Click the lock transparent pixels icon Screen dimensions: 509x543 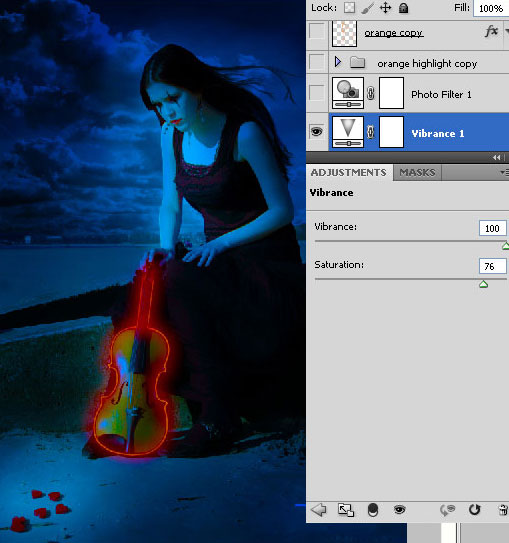349,8
